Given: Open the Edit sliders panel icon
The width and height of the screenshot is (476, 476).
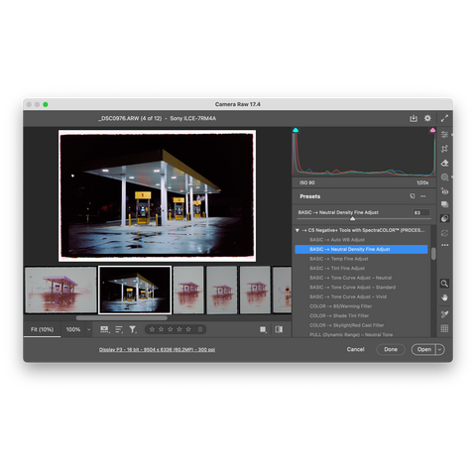Looking at the screenshot, I should pos(444,134).
